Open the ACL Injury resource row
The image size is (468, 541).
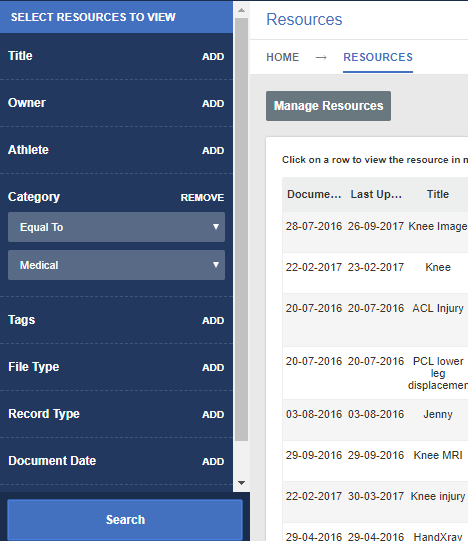coord(375,320)
